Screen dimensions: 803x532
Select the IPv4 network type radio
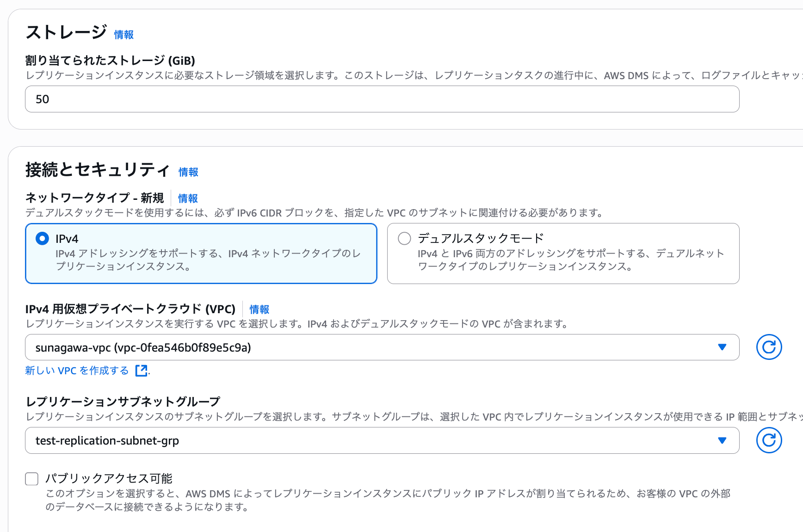pyautogui.click(x=42, y=239)
